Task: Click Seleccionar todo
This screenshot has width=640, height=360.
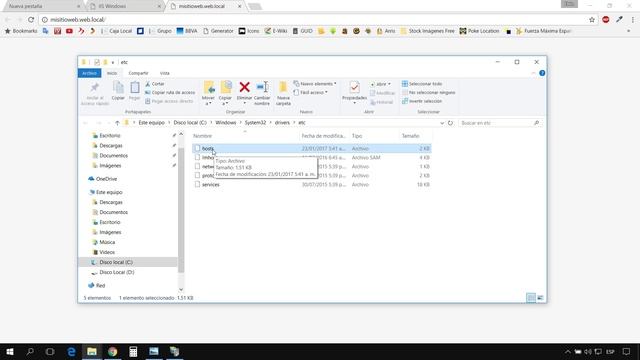Action: (422, 84)
